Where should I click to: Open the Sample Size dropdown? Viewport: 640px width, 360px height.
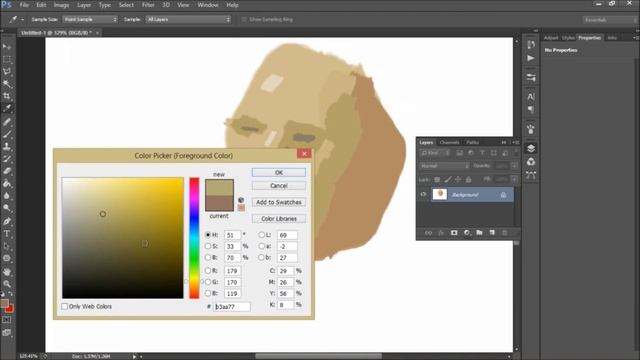(90, 20)
